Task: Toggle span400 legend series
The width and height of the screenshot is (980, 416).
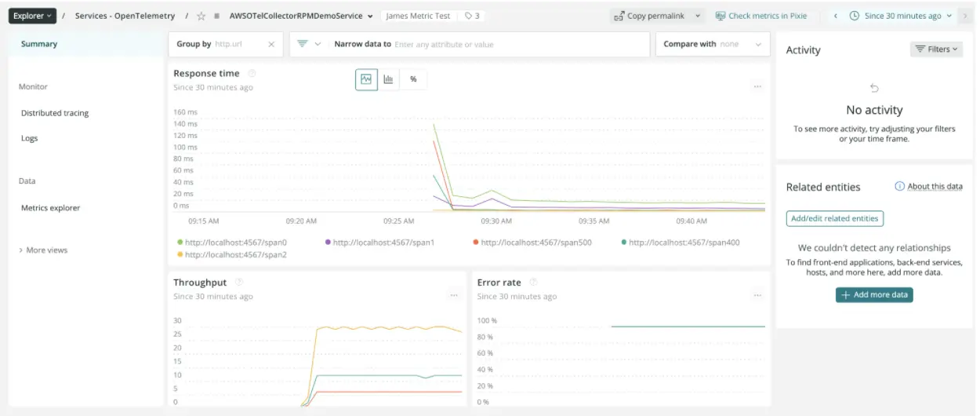Action: tap(681, 243)
